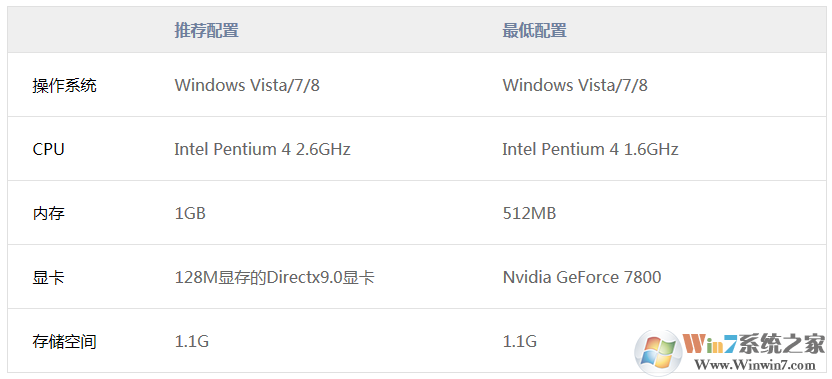Click 128M显存的Directx9.0显卡 cell
This screenshot has width=832, height=379.
275,278
